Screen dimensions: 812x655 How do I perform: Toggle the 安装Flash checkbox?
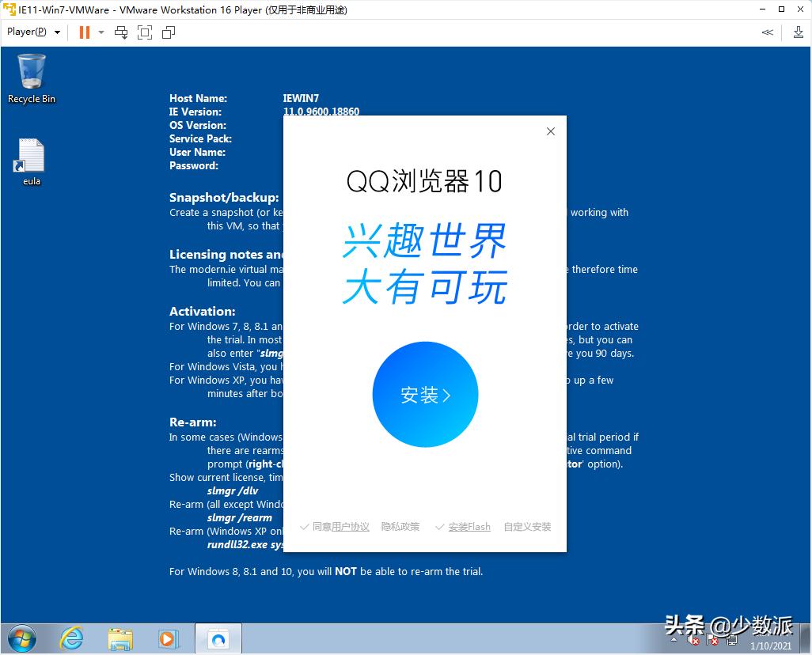(x=463, y=526)
